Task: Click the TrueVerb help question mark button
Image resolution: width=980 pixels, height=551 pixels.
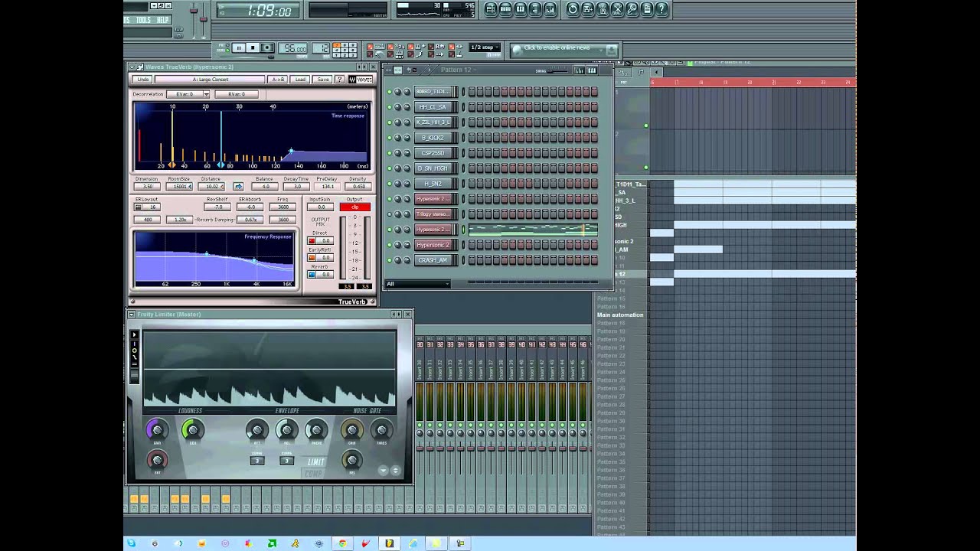Action: pyautogui.click(x=341, y=80)
